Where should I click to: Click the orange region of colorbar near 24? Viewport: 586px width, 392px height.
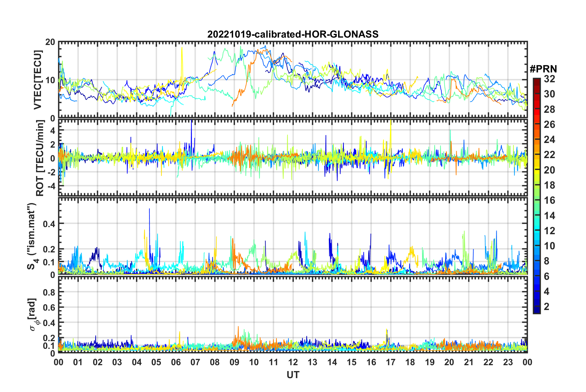coord(536,140)
